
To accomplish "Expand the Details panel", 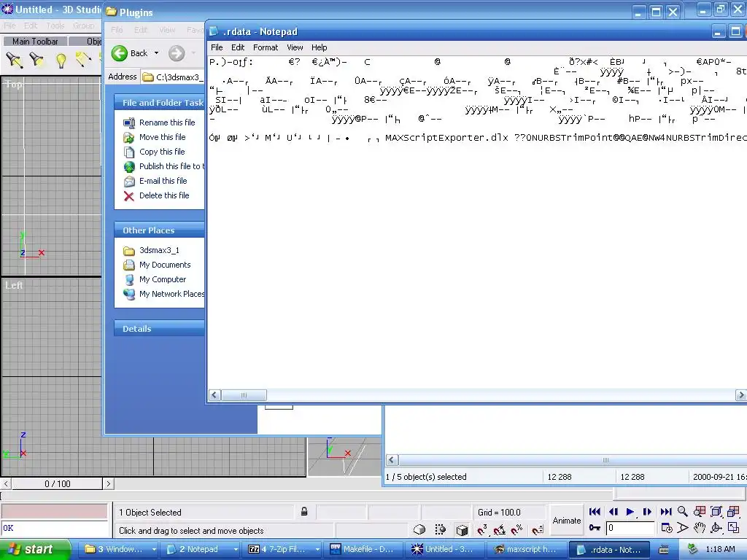I will (160, 329).
